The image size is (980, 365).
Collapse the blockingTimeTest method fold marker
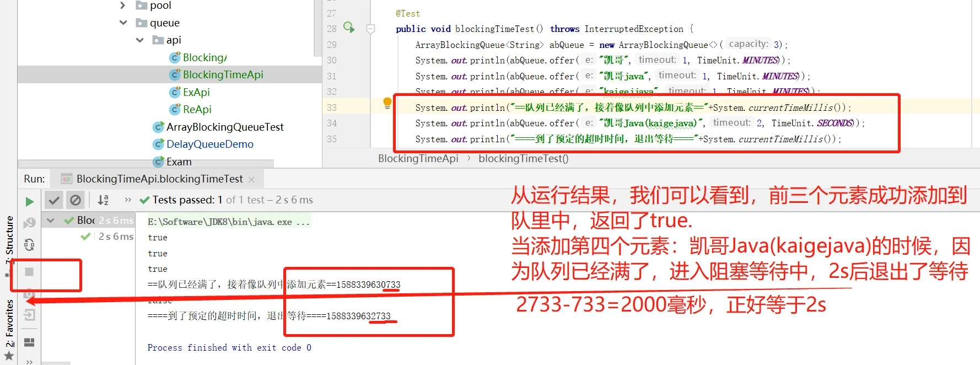tap(371, 29)
